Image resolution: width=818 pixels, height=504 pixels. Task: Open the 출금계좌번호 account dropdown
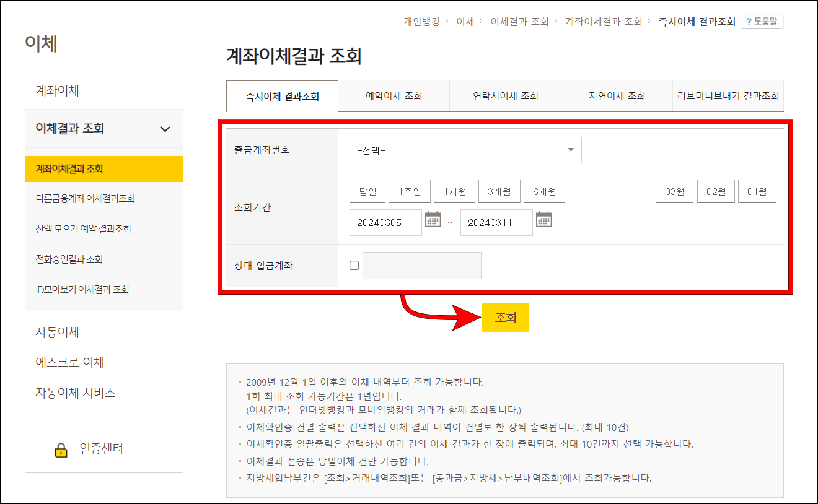tap(465, 150)
